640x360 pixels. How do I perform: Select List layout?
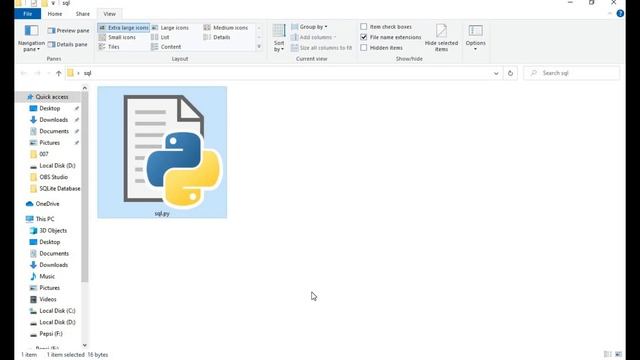coord(160,37)
